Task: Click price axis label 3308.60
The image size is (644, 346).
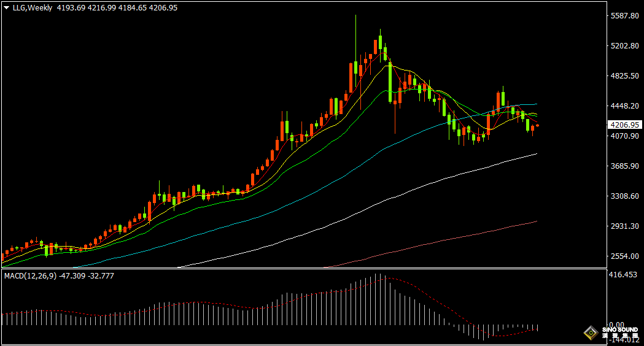Action: (625, 196)
